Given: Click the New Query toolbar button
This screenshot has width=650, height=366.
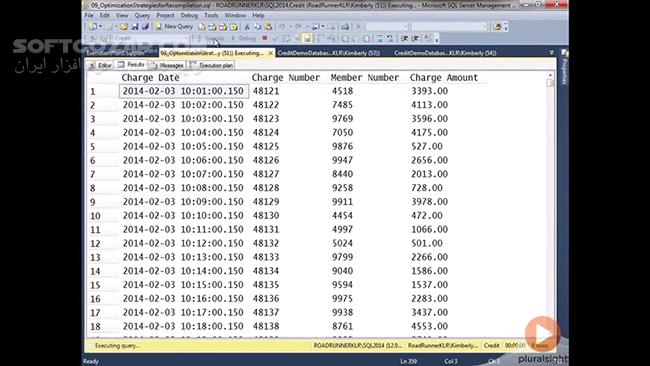Looking at the screenshot, I should (x=174, y=27).
